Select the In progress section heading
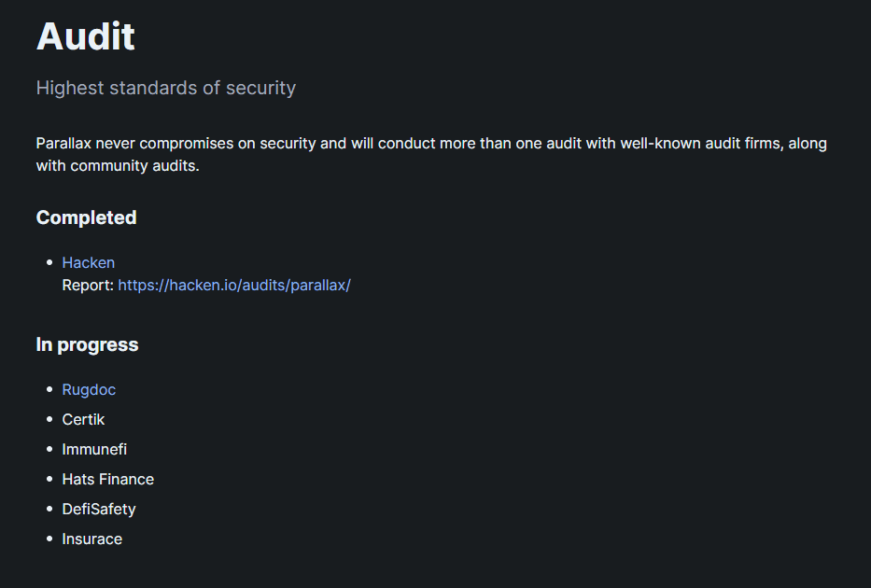This screenshot has width=871, height=588. [x=87, y=344]
